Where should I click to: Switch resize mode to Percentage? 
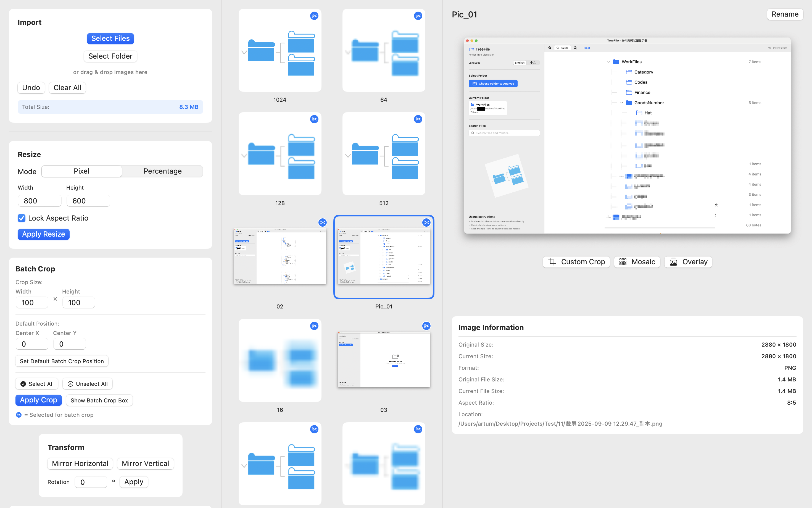point(162,171)
